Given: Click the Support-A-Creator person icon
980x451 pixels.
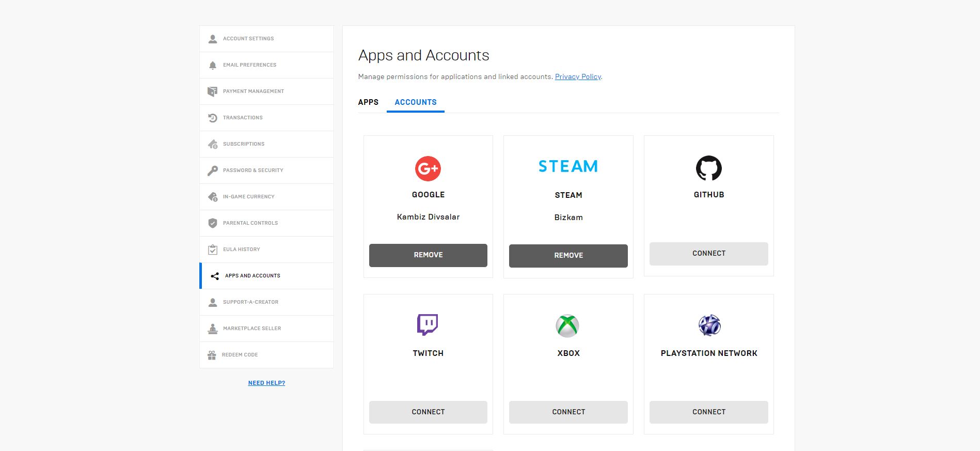Looking at the screenshot, I should tap(213, 302).
